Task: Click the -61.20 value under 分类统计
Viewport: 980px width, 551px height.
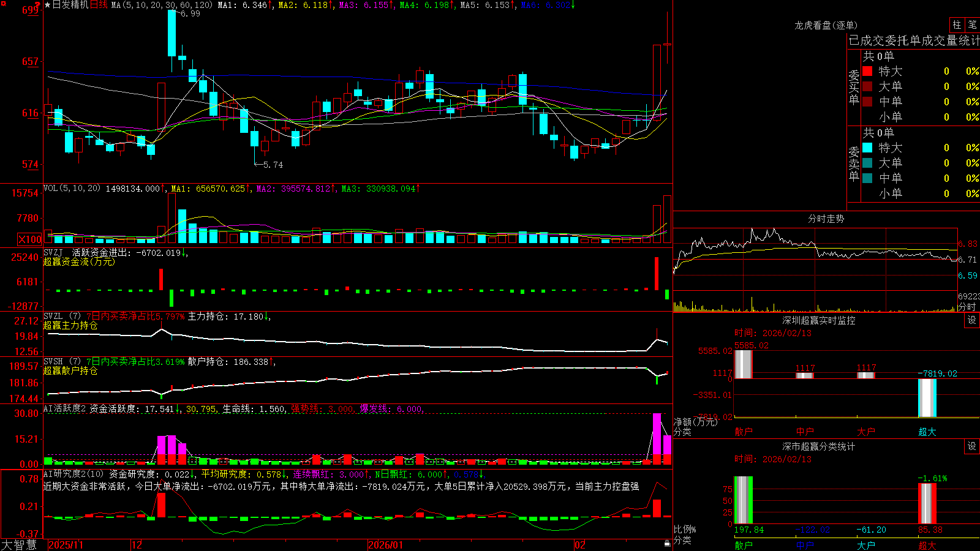Action: pos(872,530)
